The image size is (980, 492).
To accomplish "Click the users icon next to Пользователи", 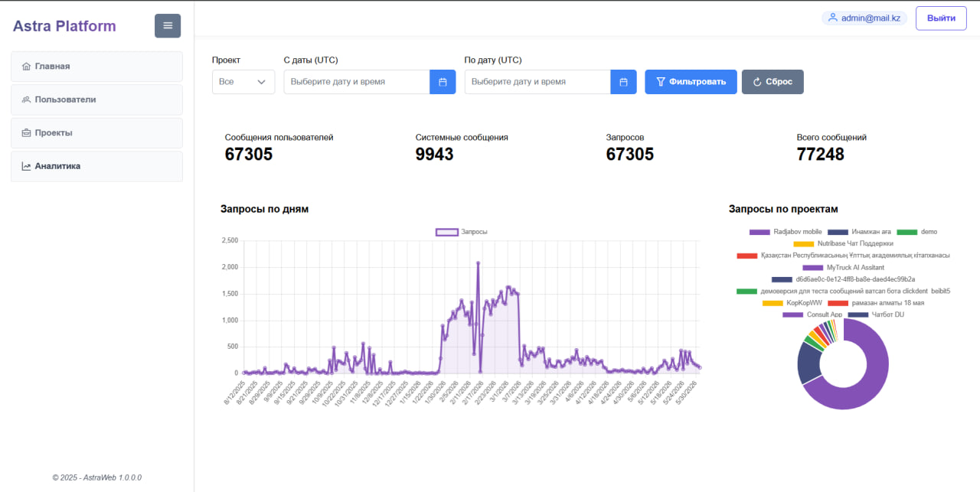I will click(x=27, y=99).
